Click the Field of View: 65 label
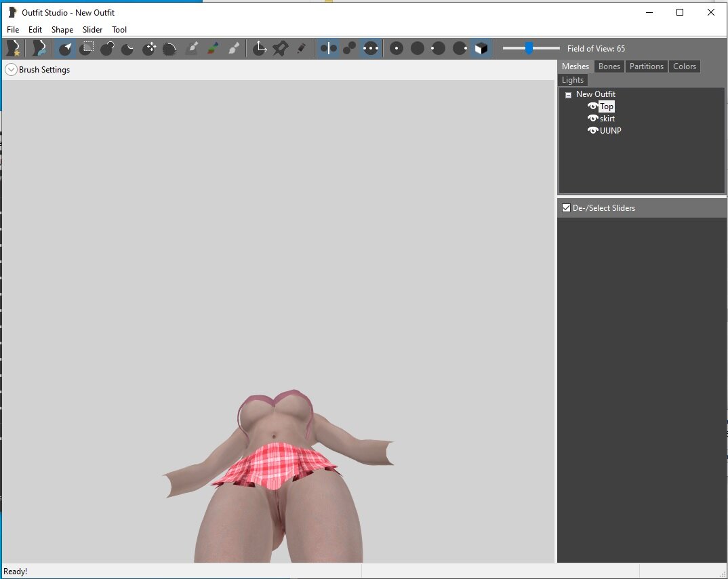728x579 pixels. point(596,48)
